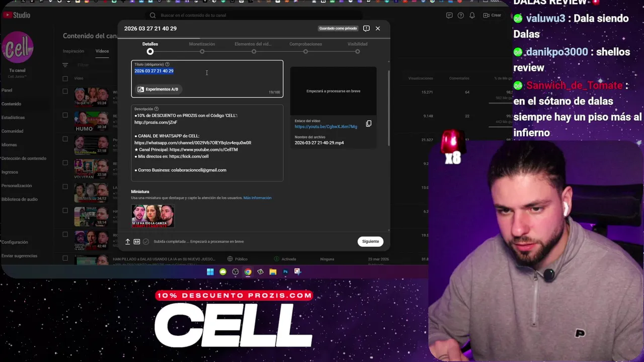Go to the Comprobaciones step
644x362 pixels.
tap(305, 47)
